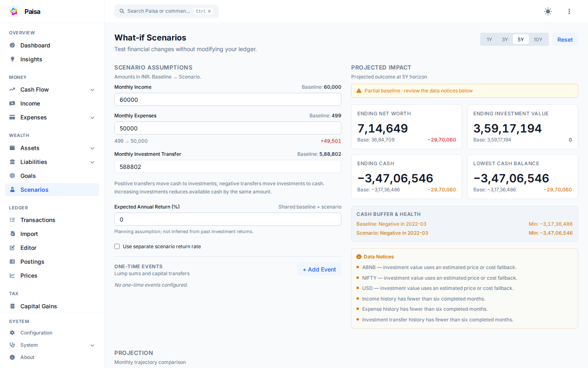
Task: Click the Expenses card icon
Action: (12, 117)
